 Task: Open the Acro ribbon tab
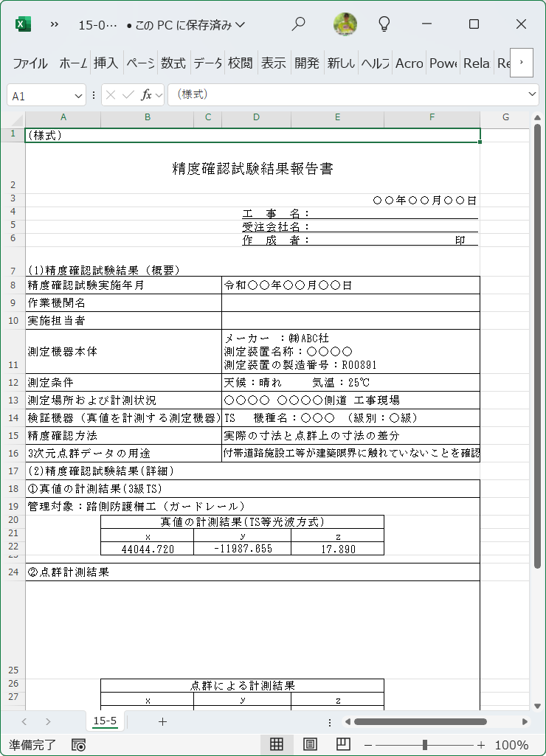[409, 63]
